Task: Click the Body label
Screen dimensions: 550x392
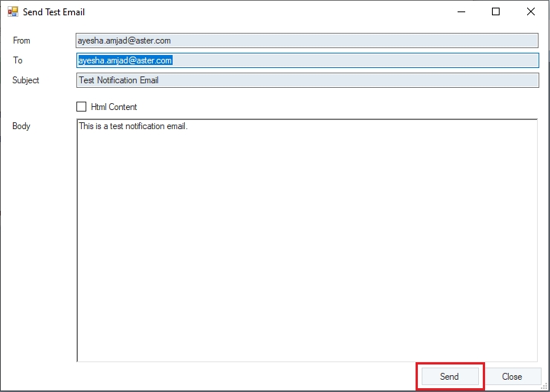Action: tap(21, 126)
